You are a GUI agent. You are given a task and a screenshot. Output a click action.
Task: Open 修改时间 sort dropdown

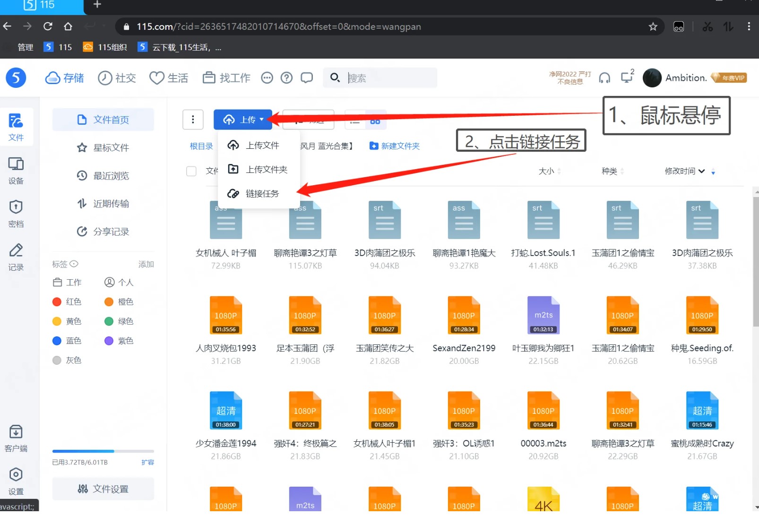pyautogui.click(x=684, y=171)
